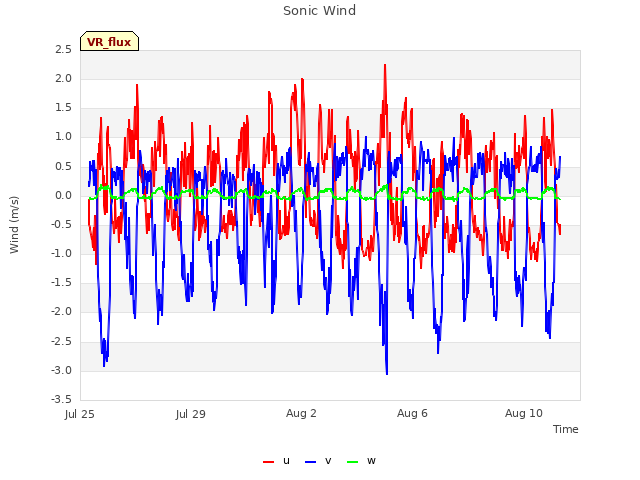
Task: Click the Aug 6 x-axis label
Action: click(412, 413)
